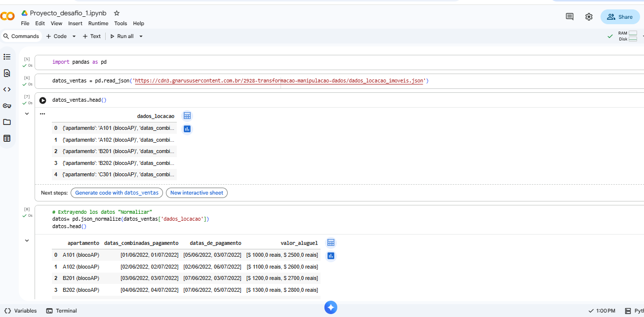644x317 pixels.
Task: Open the Data explorer table sidebar icon
Action: click(7, 138)
